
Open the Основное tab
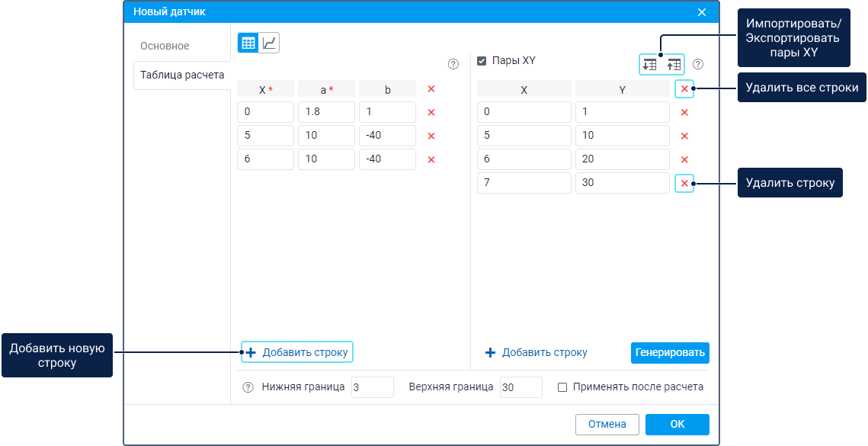(165, 46)
